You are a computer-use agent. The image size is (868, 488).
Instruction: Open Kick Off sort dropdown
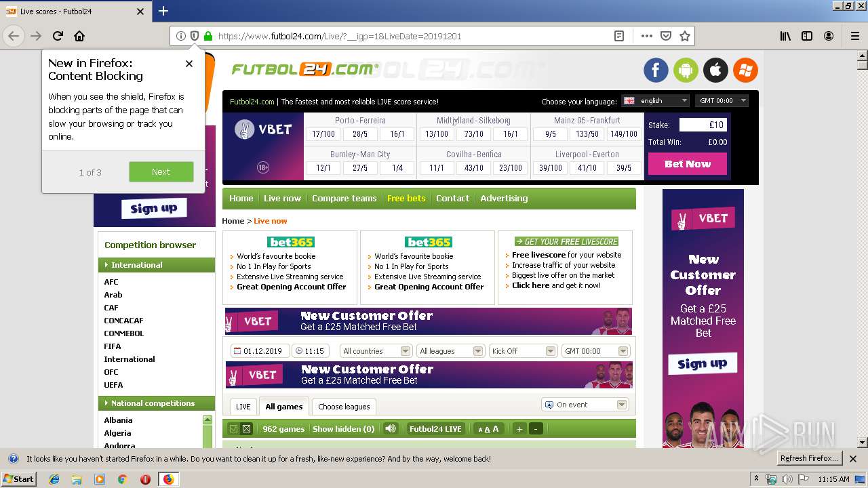[x=523, y=351]
